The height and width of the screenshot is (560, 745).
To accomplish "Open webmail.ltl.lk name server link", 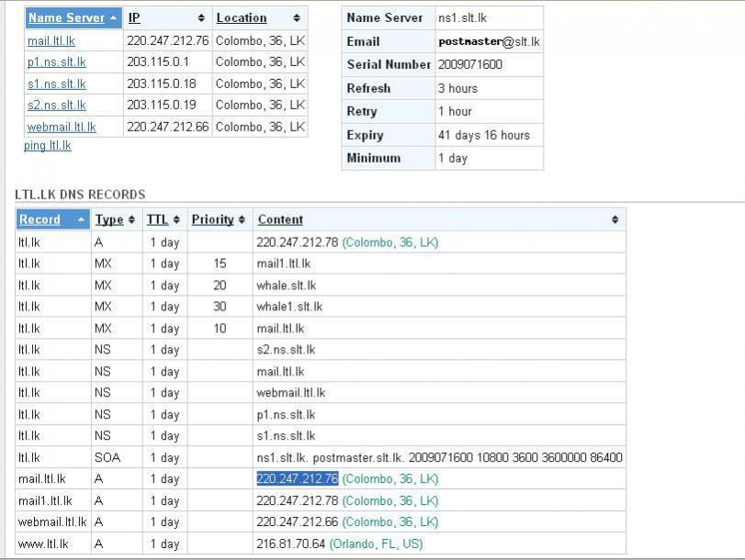I will pos(62,127).
